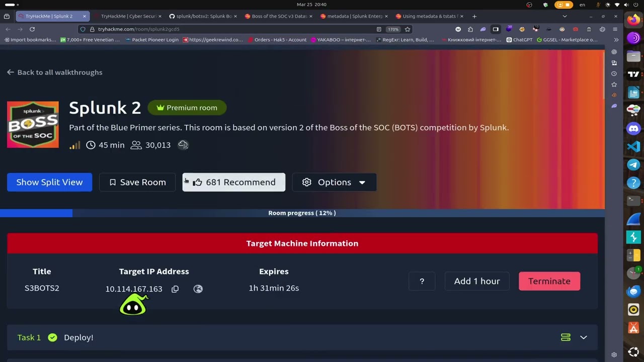Terminate the target machine
Image resolution: width=644 pixels, height=362 pixels.
pyautogui.click(x=549, y=281)
